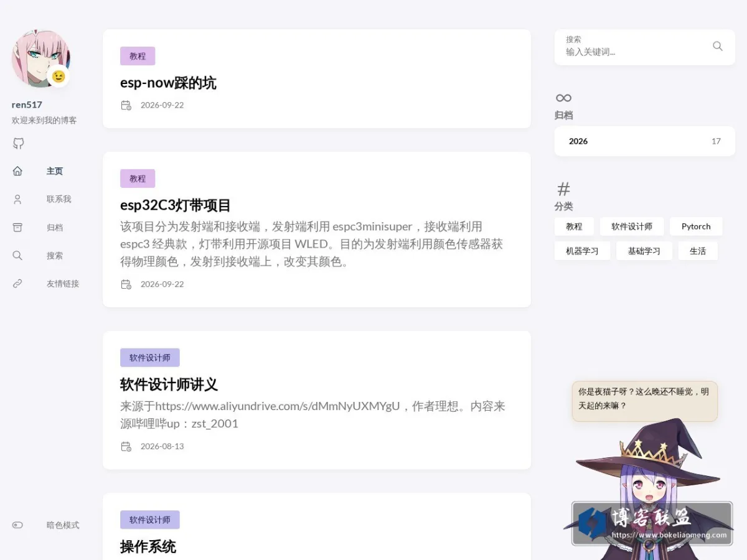
Task: Click the calendar icon of esp-now踩的坑 post
Action: click(x=126, y=105)
